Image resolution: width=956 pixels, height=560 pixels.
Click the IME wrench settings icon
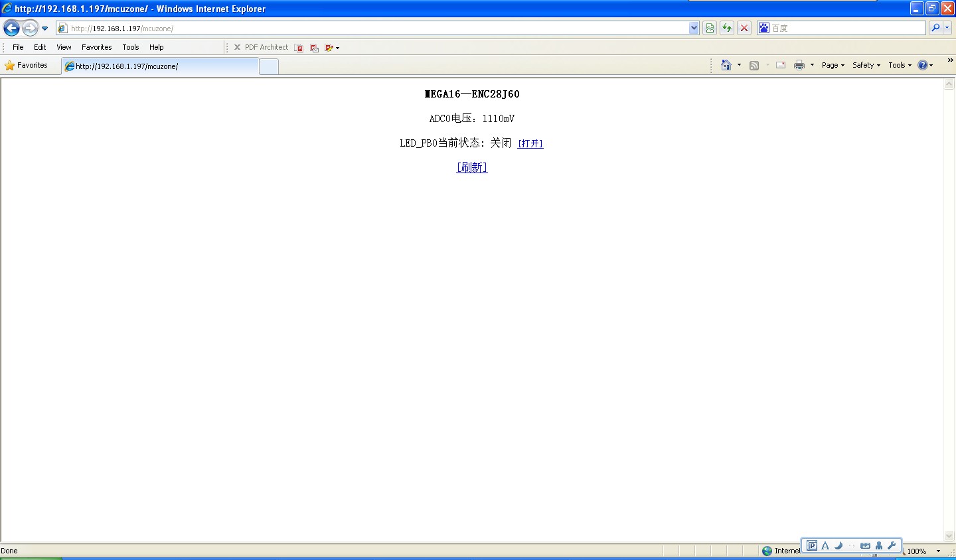(892, 545)
